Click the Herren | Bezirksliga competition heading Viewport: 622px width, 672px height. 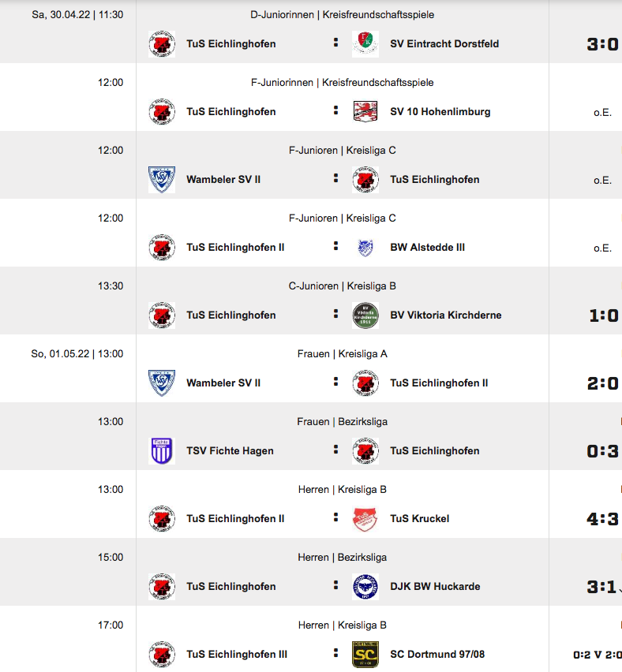pyautogui.click(x=343, y=557)
